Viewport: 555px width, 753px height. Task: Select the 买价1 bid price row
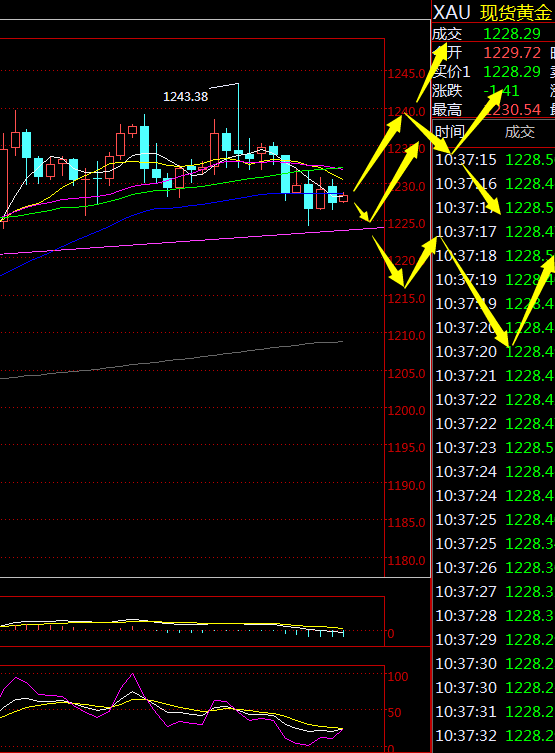coord(494,72)
